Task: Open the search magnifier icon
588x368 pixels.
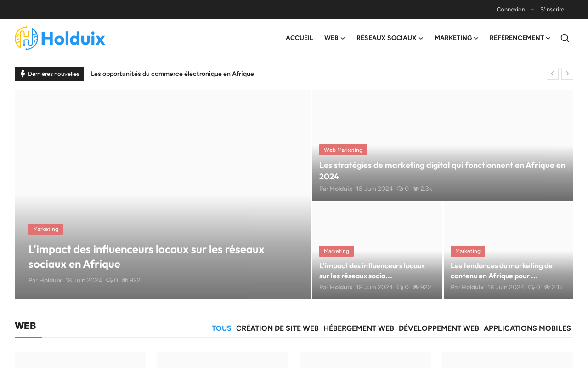Action: (565, 38)
